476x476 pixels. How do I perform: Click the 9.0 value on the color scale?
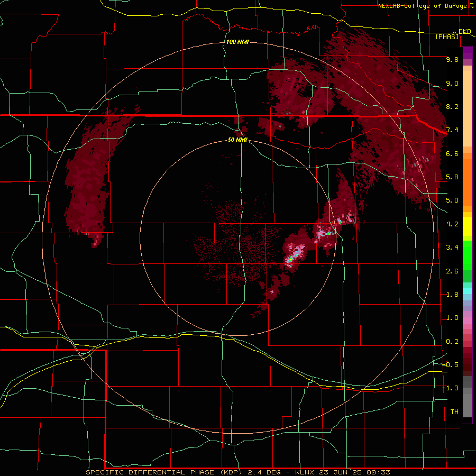coord(452,83)
